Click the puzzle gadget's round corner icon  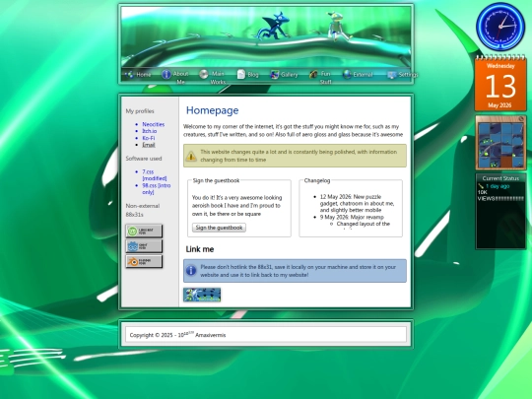pyautogui.click(x=521, y=119)
